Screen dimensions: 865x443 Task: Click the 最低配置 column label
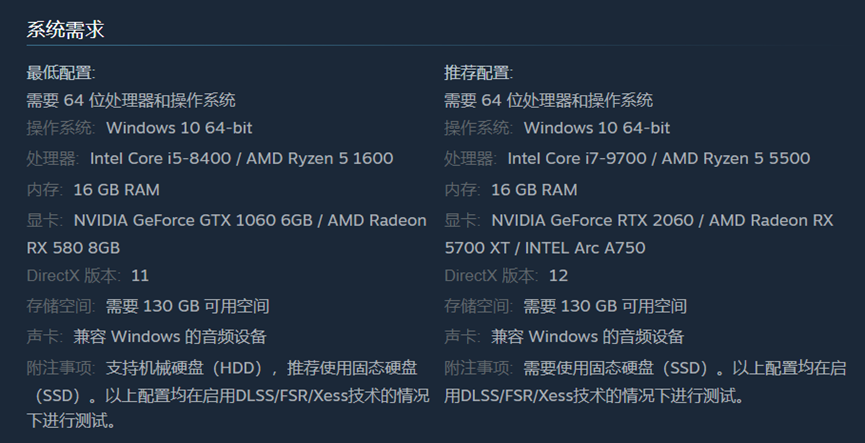tap(61, 72)
